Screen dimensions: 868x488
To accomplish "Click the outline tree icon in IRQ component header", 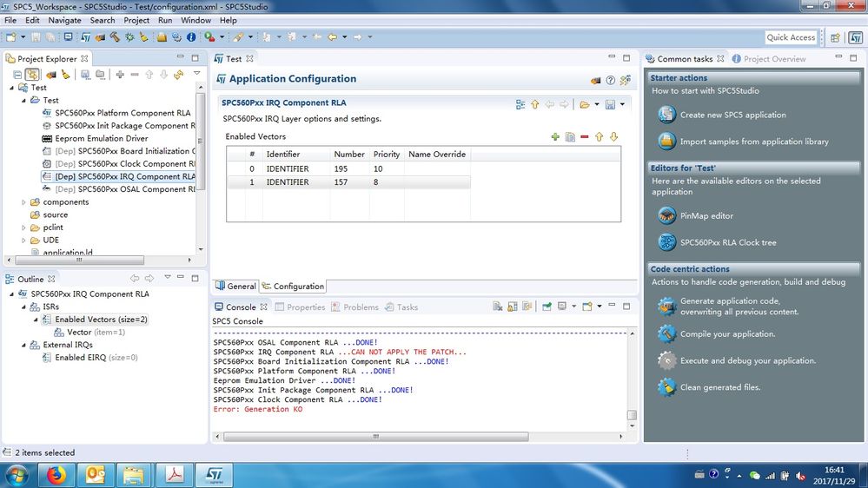I will 520,104.
